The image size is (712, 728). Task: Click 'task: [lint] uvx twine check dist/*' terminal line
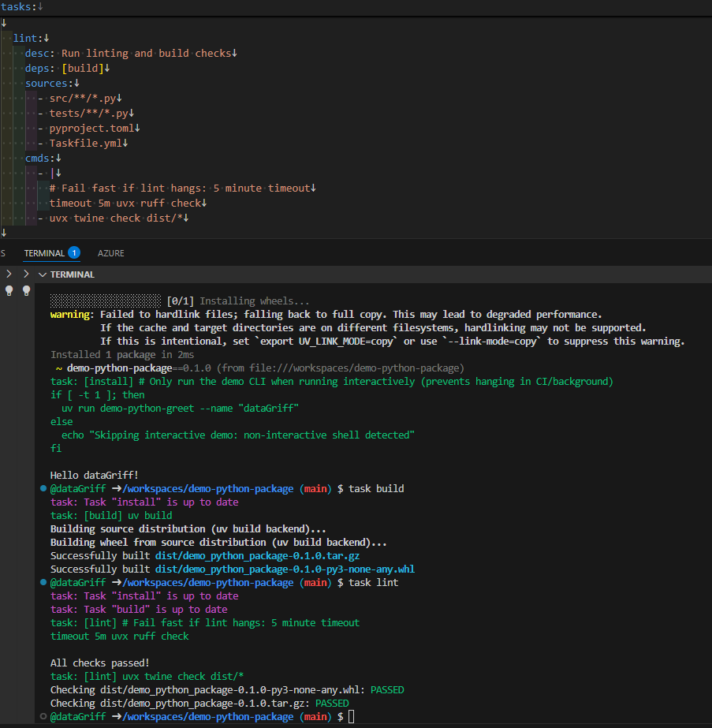(x=147, y=676)
